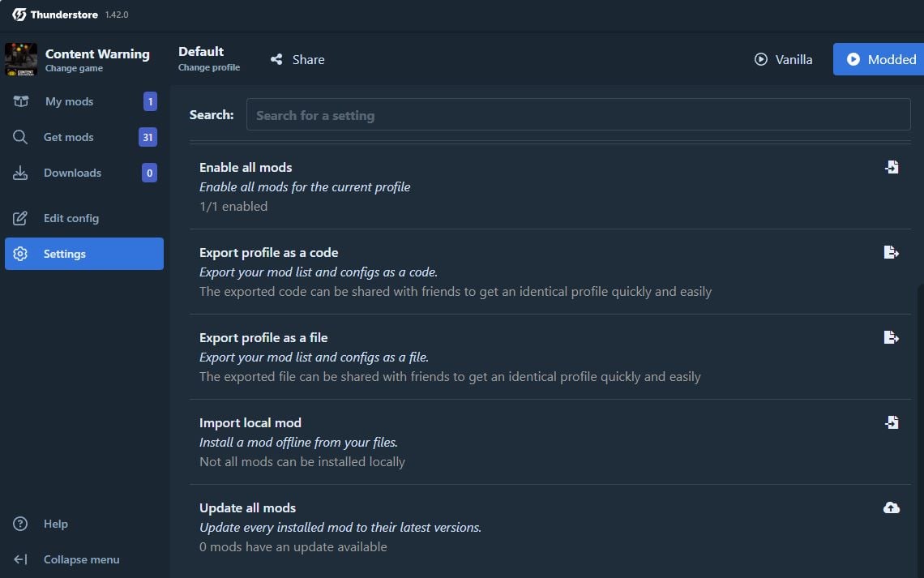Viewport: 924px width, 578px height.
Task: Open the Help page
Action: pos(55,524)
